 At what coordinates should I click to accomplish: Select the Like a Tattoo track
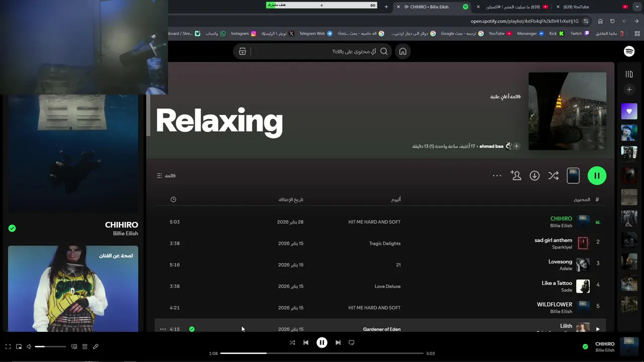point(557,283)
